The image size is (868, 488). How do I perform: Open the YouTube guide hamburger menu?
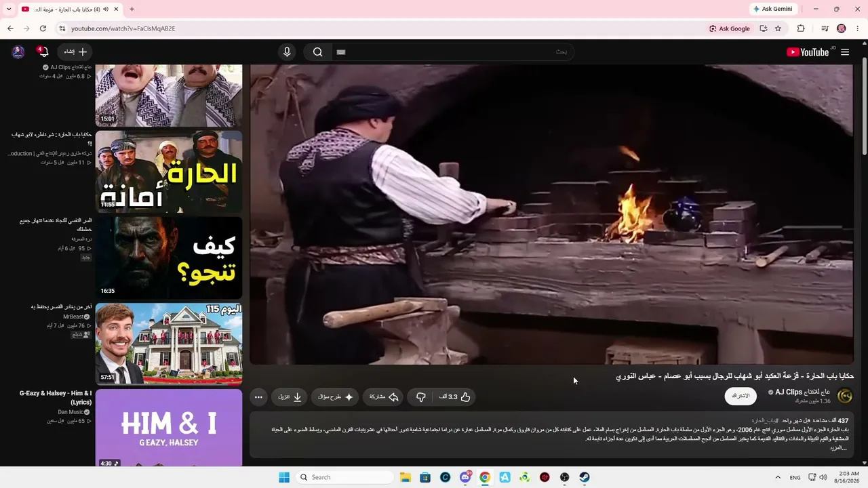click(845, 52)
